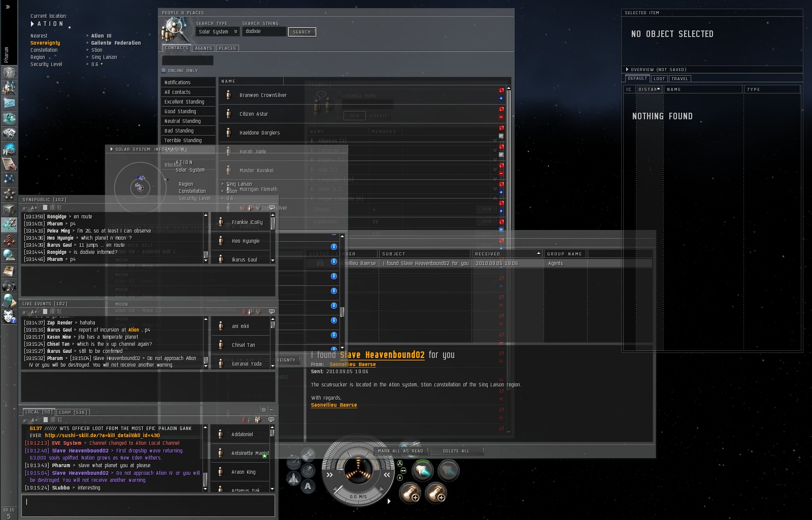Open the calculator icon in Neocom
Screen dimensions: 812x520
tap(9, 301)
